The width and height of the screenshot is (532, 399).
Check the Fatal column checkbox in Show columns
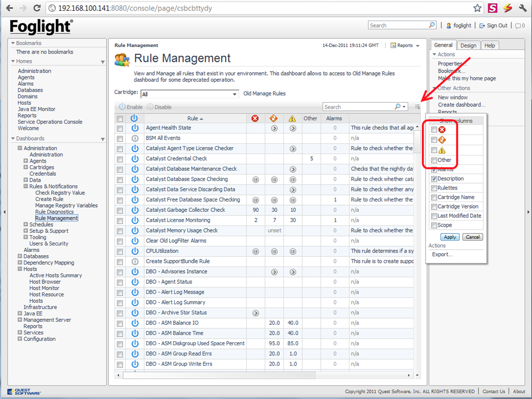434,129
